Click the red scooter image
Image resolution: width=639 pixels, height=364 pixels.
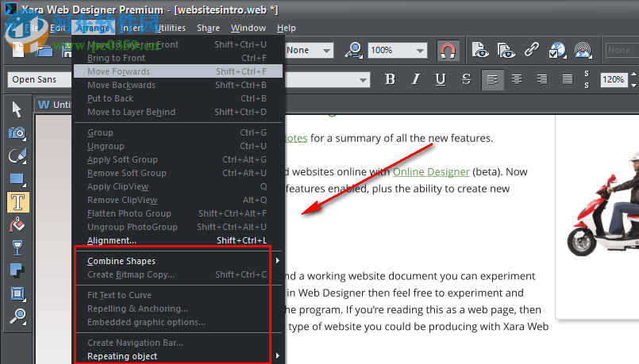(603, 204)
